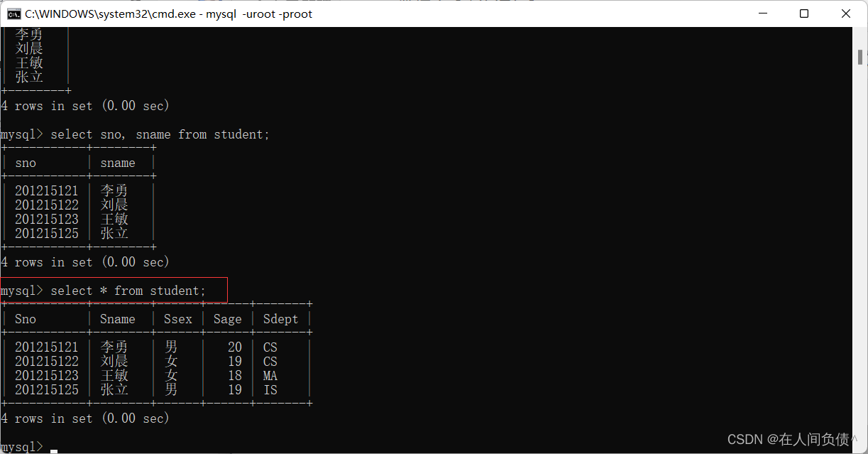Click the window title text cmd.exe - mysql

(168, 13)
